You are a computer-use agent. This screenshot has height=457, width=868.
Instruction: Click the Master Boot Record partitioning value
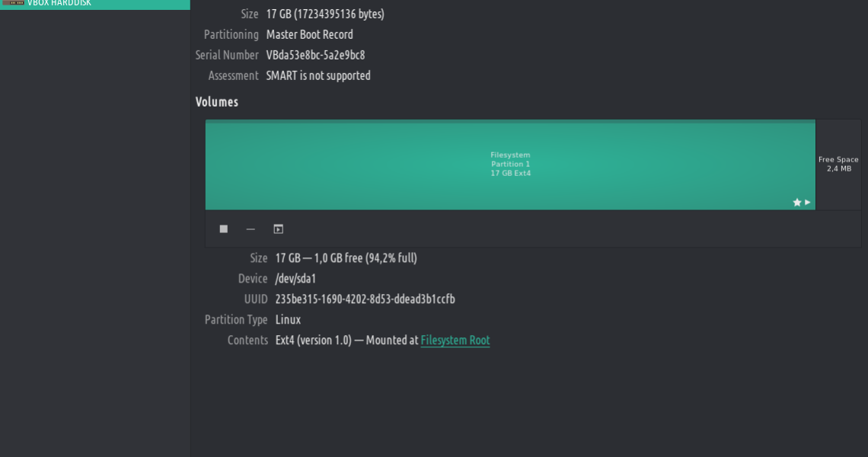point(309,34)
